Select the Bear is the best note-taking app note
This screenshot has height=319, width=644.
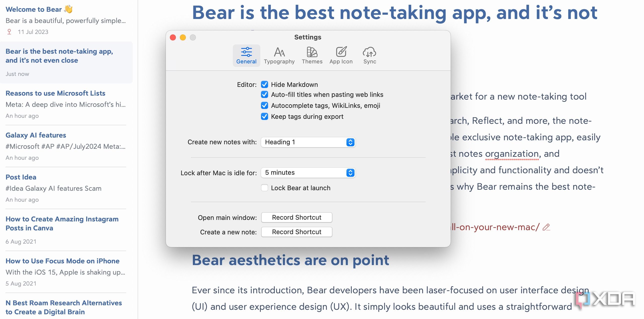66,62
